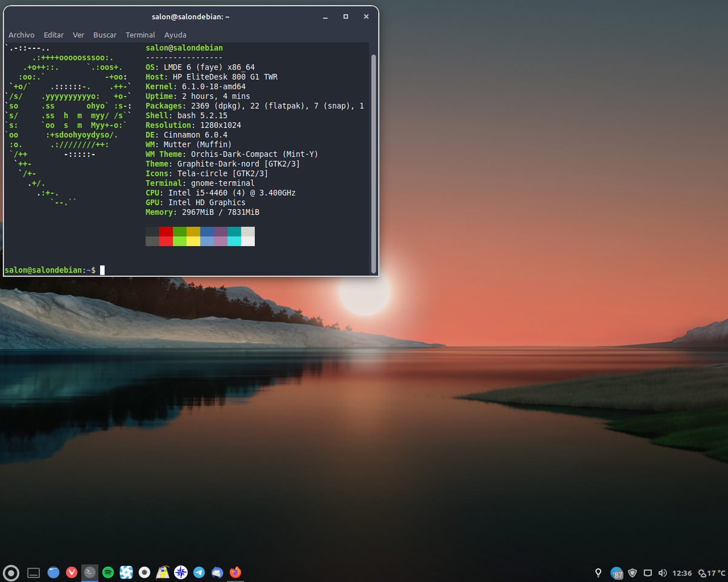Click the 'Packages: 2369 (dpkg)' line
Screen dimensions: 728x582
point(255,105)
